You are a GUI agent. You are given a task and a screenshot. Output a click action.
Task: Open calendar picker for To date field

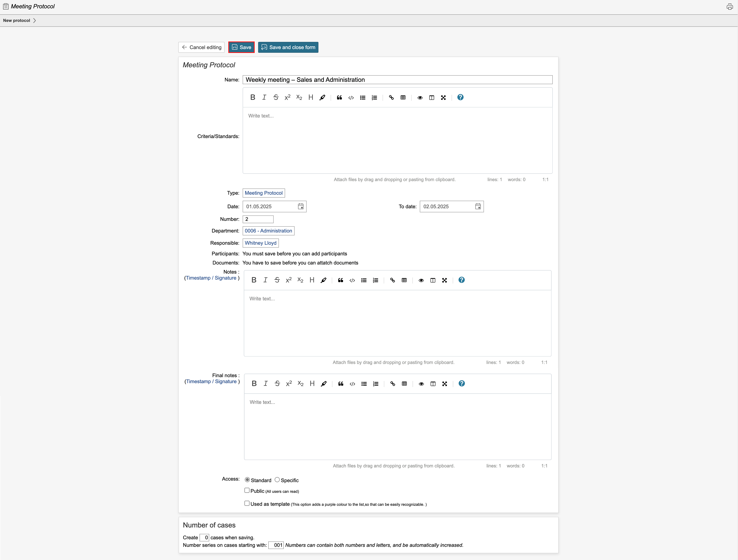click(478, 207)
